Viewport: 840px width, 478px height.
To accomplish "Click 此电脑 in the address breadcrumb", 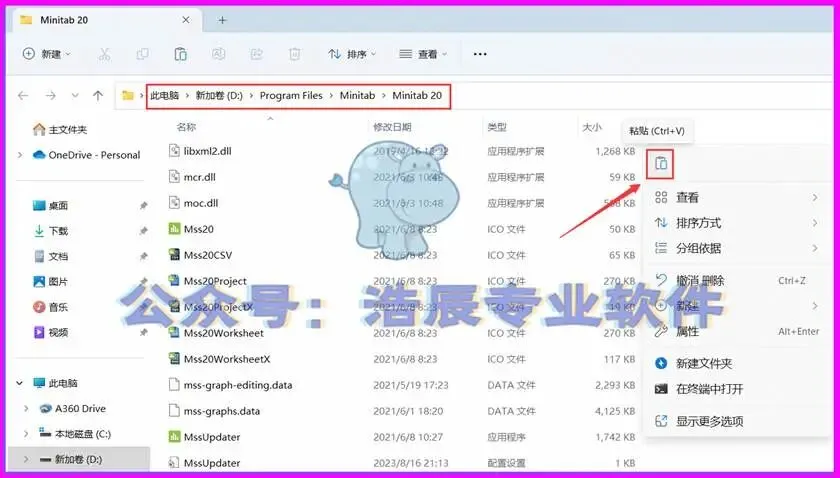I will click(164, 95).
